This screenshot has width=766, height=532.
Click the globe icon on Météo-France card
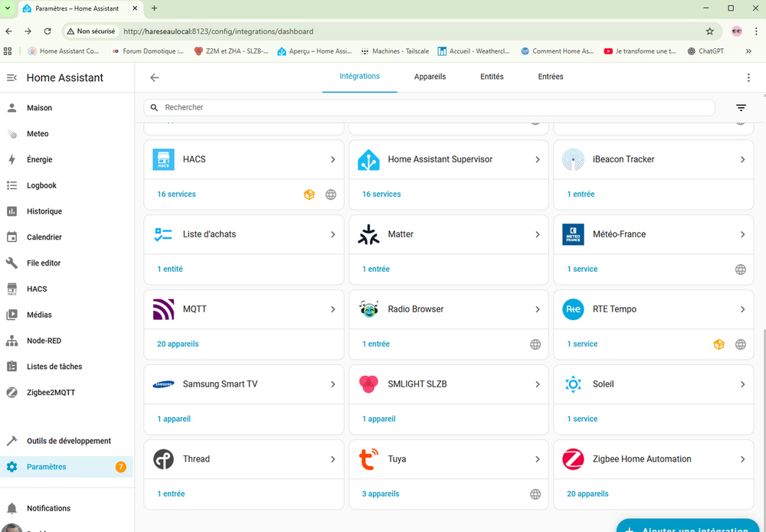coord(741,269)
